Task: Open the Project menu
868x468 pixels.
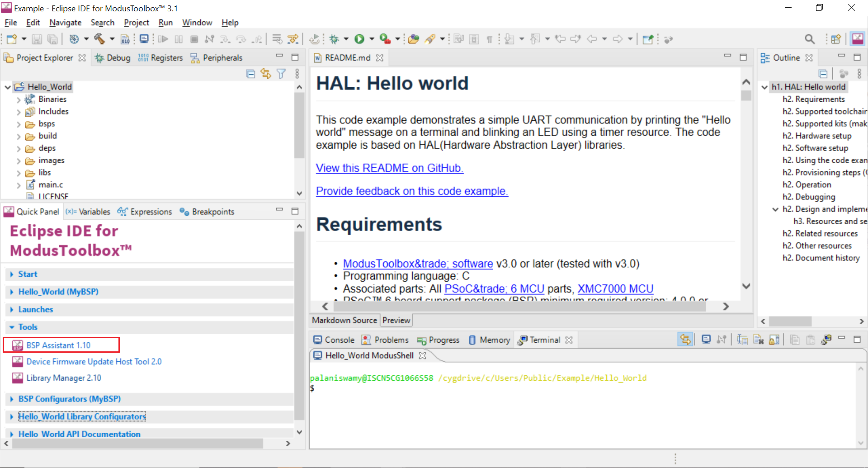Action: click(137, 23)
